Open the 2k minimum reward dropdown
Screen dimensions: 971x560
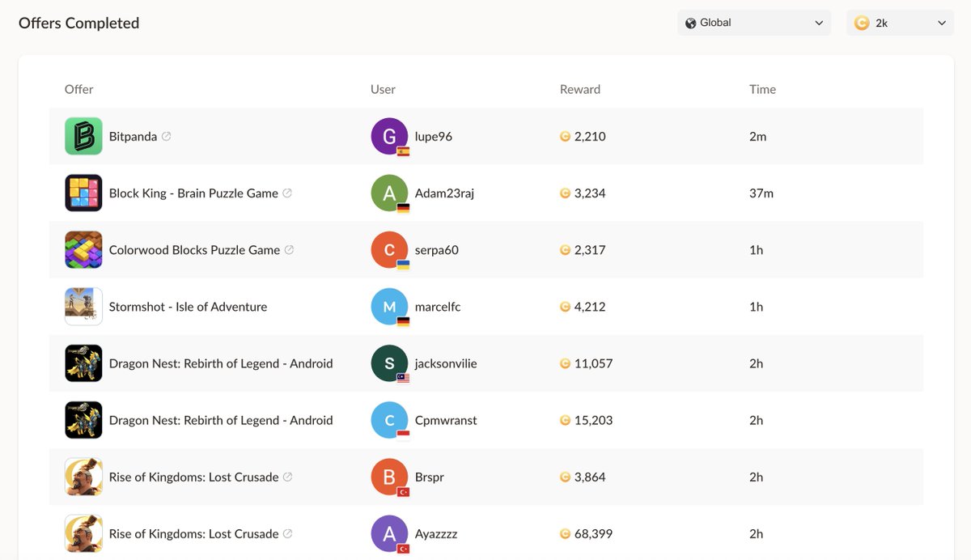[x=901, y=23]
